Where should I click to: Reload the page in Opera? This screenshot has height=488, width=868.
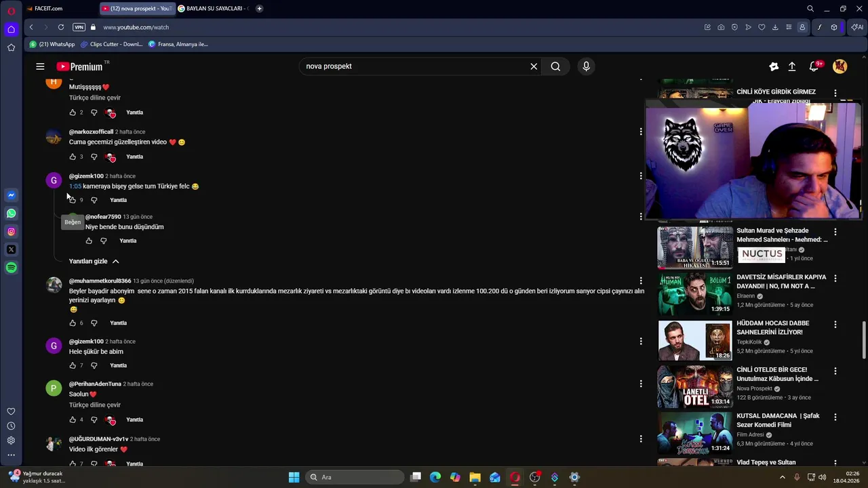pyautogui.click(x=61, y=27)
